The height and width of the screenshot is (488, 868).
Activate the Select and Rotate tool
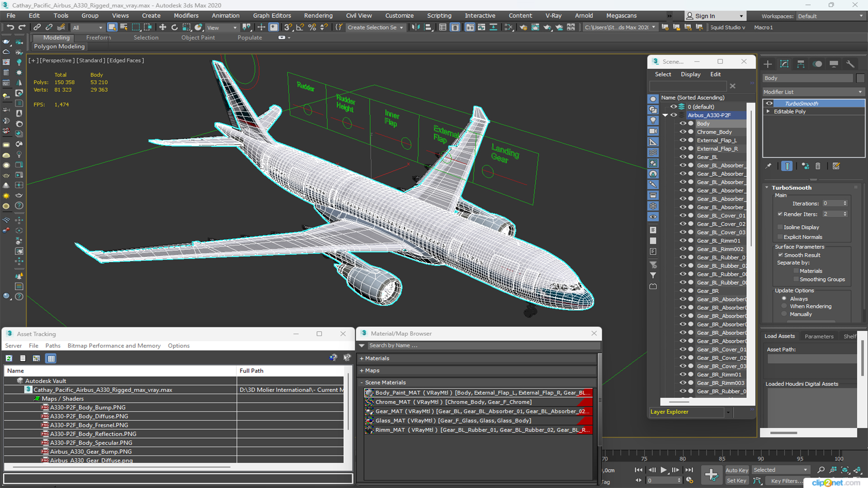(x=175, y=27)
